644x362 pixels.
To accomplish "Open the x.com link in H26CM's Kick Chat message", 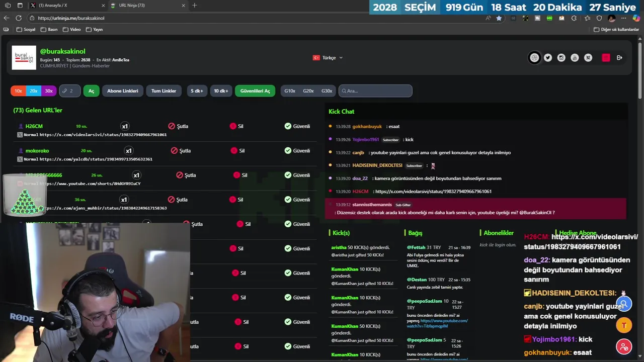I will click(x=433, y=192).
